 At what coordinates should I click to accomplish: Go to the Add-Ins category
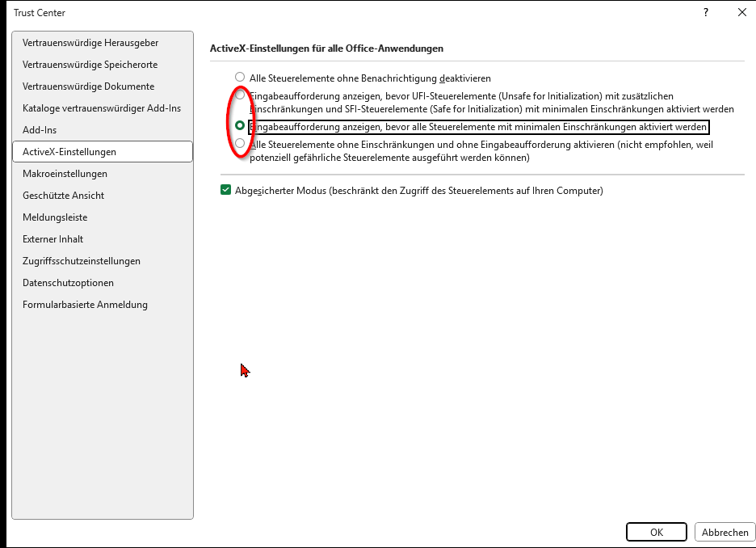[40, 130]
